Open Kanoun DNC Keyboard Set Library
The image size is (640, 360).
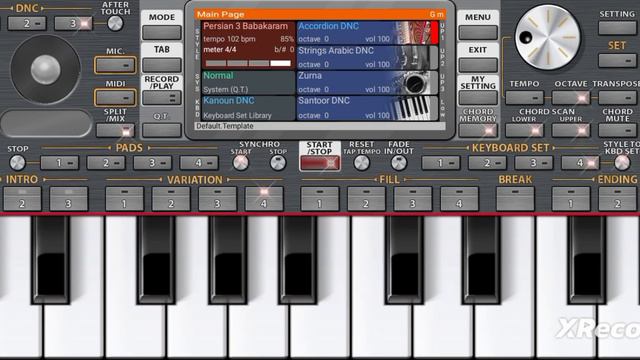pyautogui.click(x=248, y=108)
